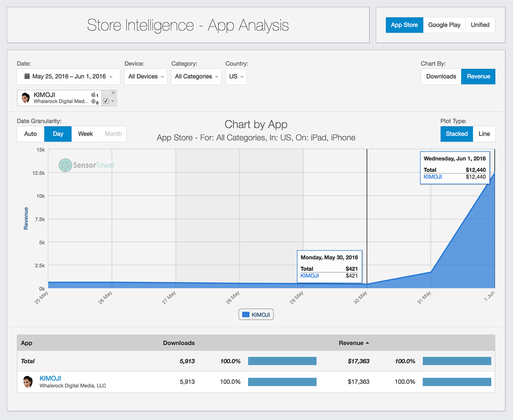Click the 1 Jun axis label
Screen dimensions: 513x420
tap(489, 296)
